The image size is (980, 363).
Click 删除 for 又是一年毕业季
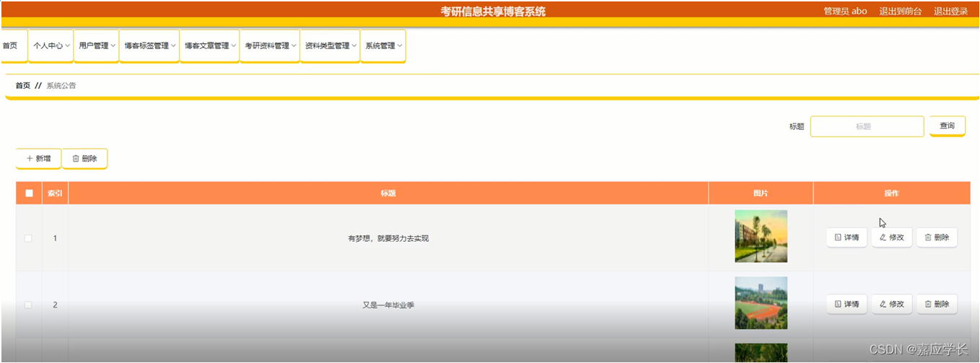click(x=937, y=305)
